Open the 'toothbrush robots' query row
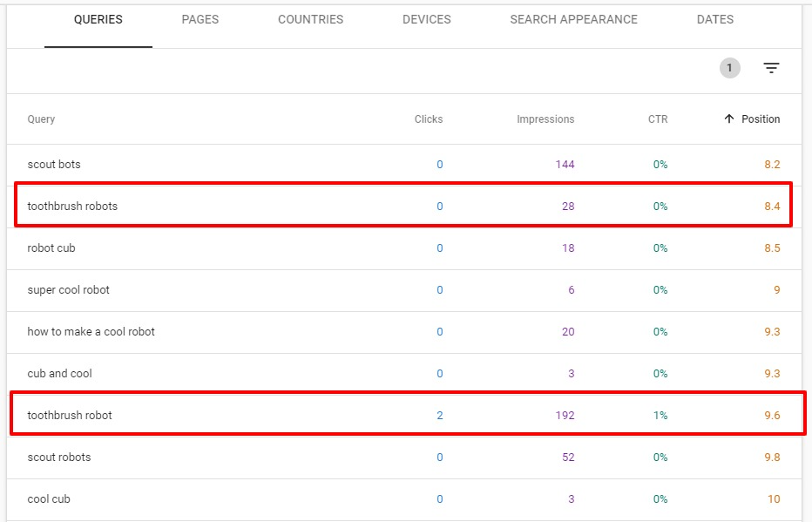Viewport: 812px width, 522px height. [72, 207]
